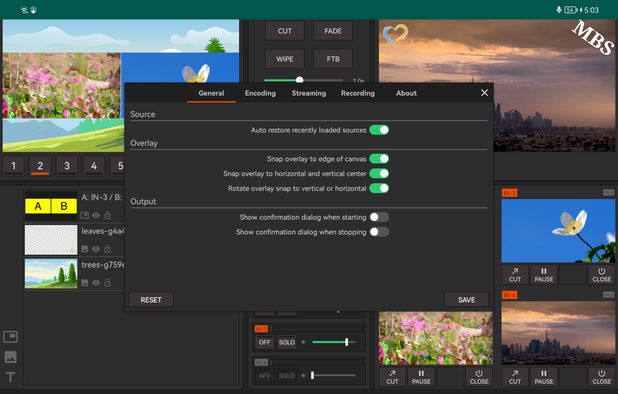
Task: Click the type icon of the A/B overlay row
Action: pos(84,215)
